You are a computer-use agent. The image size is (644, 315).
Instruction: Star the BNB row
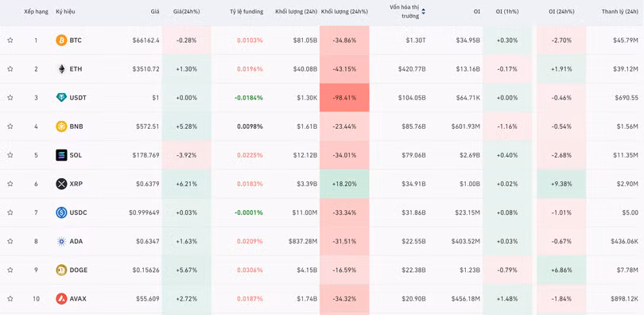(x=10, y=126)
